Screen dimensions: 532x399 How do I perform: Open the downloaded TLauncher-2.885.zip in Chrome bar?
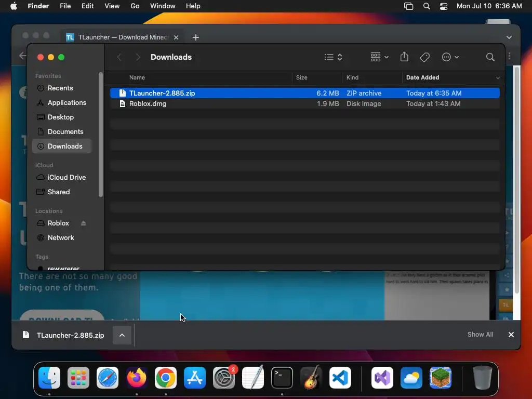[63, 335]
